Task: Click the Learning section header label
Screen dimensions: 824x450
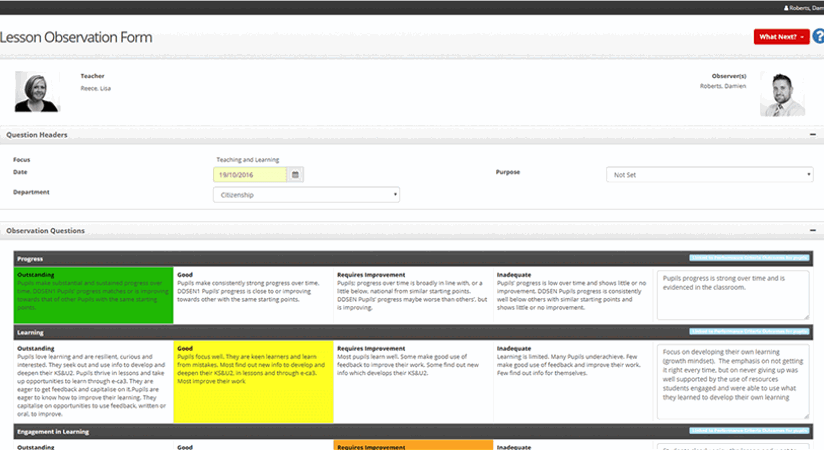Action: 30,332
